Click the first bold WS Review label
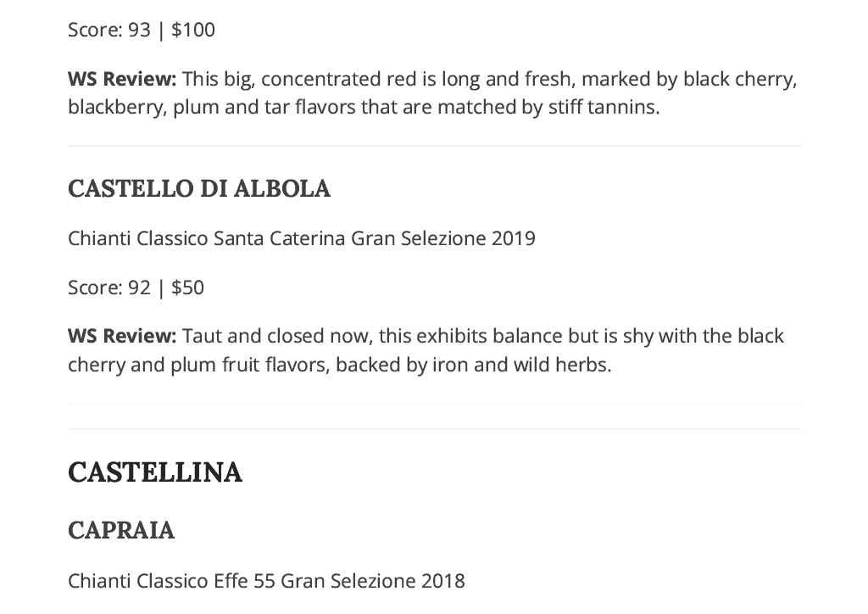Screen dimensions: 868x614 tap(122, 79)
